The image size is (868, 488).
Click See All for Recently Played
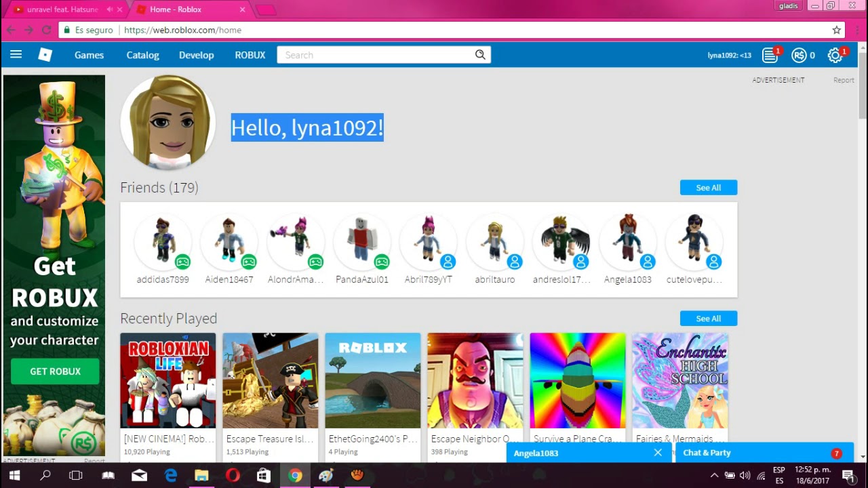point(709,319)
